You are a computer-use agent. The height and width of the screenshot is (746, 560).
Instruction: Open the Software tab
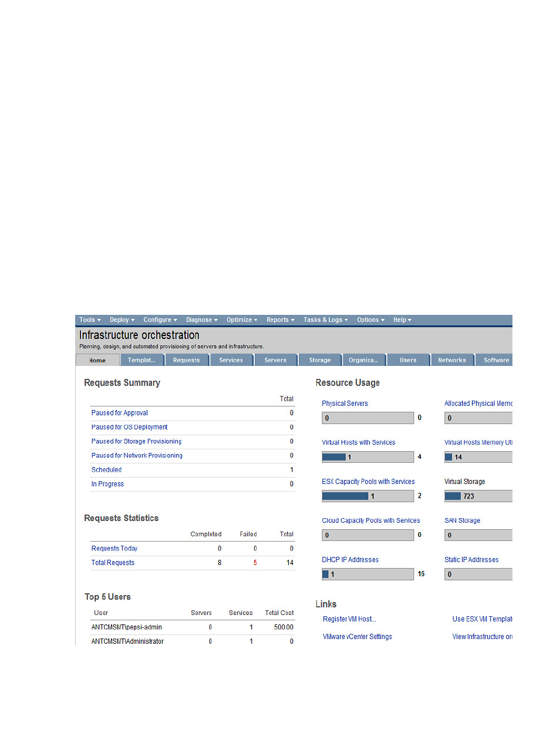click(x=494, y=360)
